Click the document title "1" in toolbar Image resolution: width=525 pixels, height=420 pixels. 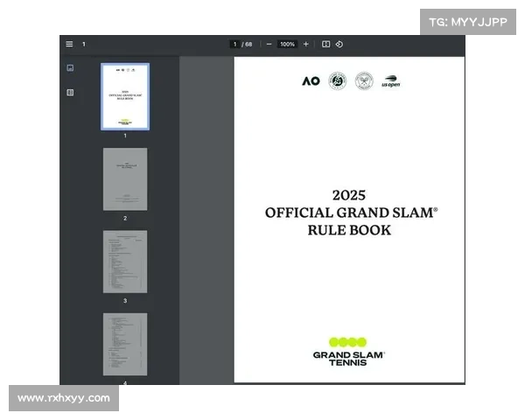(x=84, y=45)
